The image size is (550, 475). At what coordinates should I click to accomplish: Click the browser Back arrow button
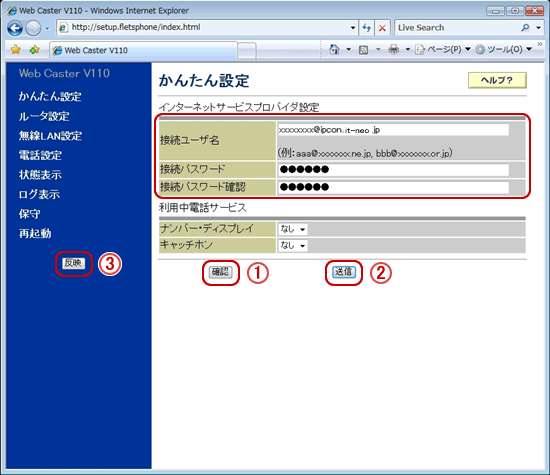click(15, 28)
